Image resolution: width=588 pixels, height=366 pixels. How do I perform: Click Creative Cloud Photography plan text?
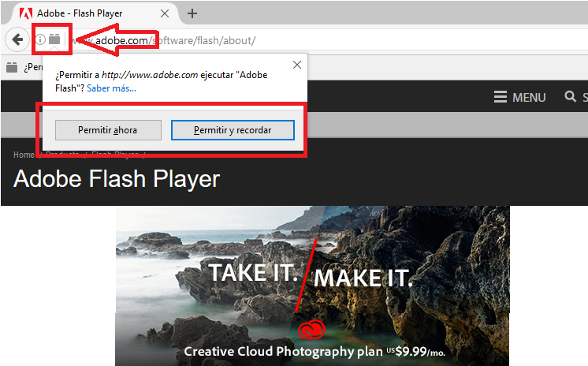coord(283,351)
